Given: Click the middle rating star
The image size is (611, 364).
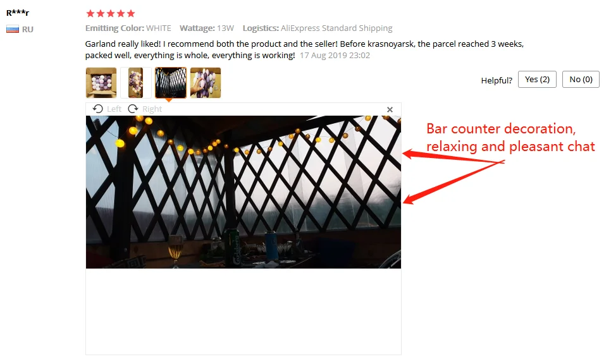Looking at the screenshot, I should click(111, 14).
